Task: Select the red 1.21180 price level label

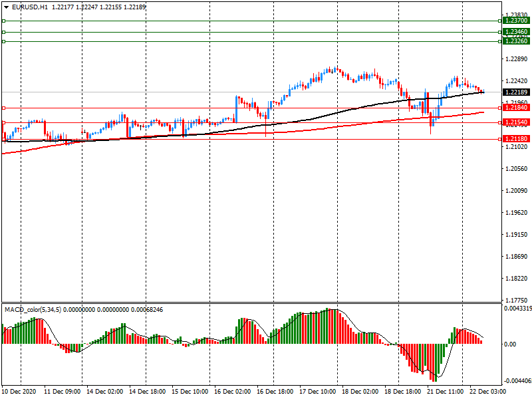Action: click(x=516, y=139)
